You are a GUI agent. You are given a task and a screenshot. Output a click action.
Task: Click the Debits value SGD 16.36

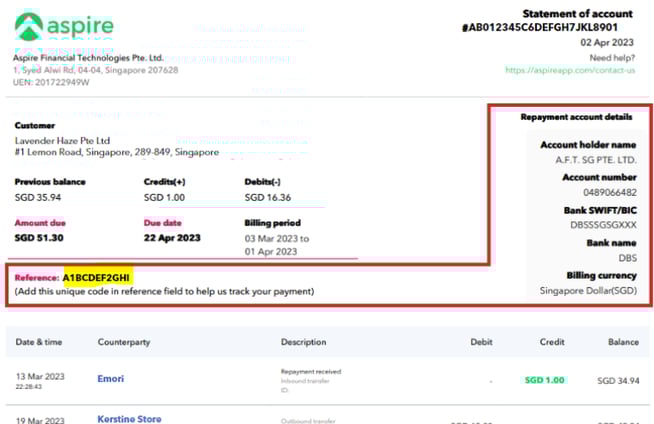[x=268, y=197]
